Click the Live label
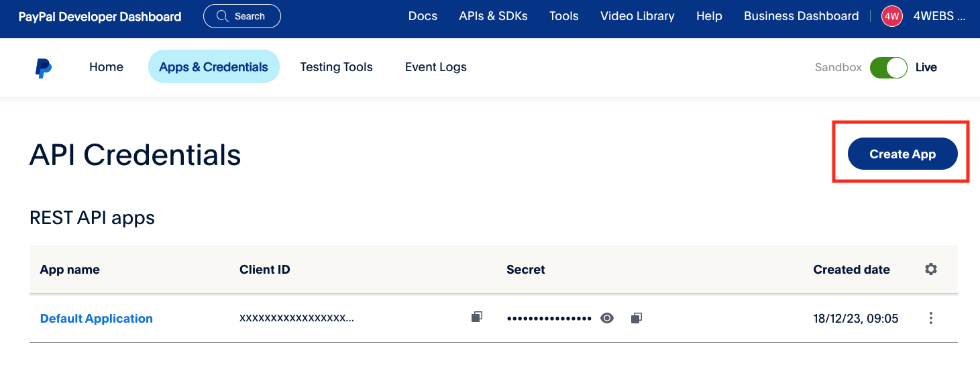 pyautogui.click(x=926, y=67)
